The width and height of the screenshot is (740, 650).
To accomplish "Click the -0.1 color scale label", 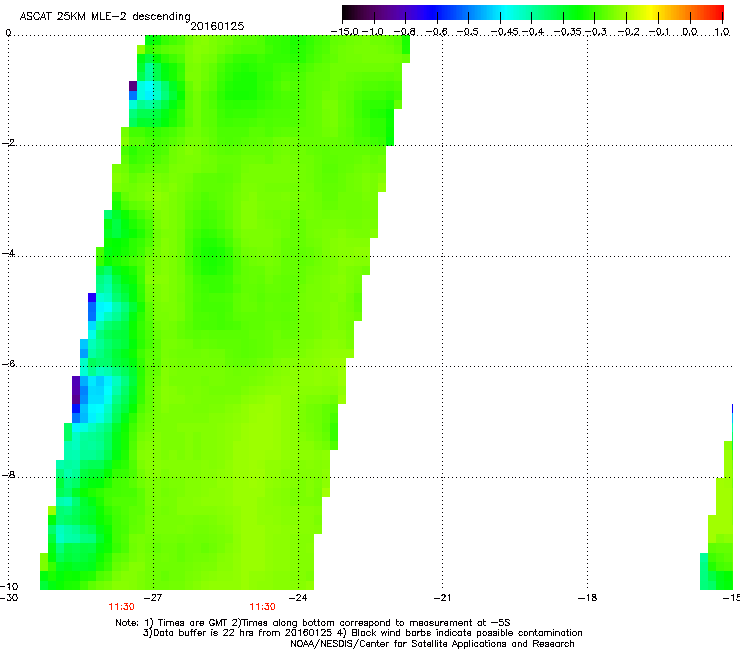I will (x=659, y=32).
